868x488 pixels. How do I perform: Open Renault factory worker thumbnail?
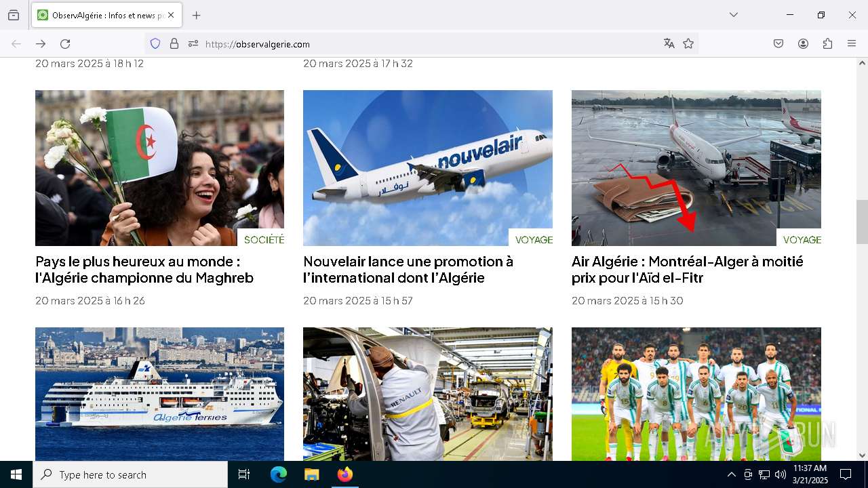click(428, 394)
